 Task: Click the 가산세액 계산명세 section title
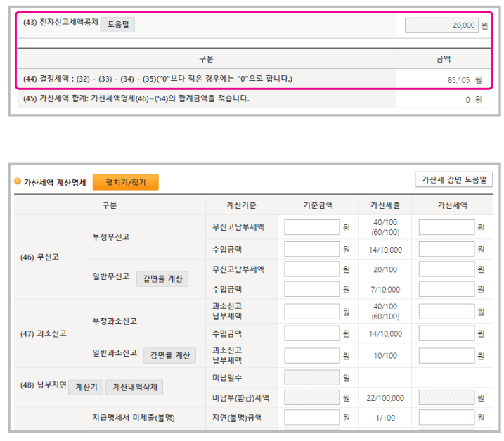coord(55,183)
